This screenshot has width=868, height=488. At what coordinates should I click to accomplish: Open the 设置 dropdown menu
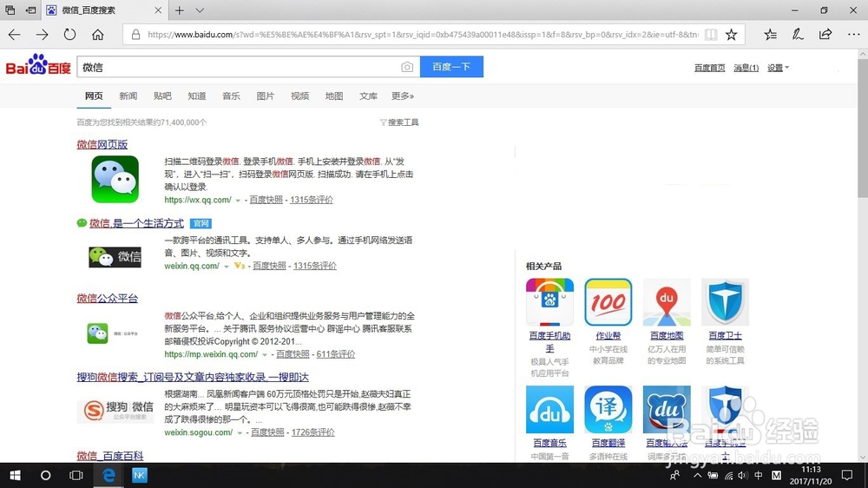(x=778, y=68)
